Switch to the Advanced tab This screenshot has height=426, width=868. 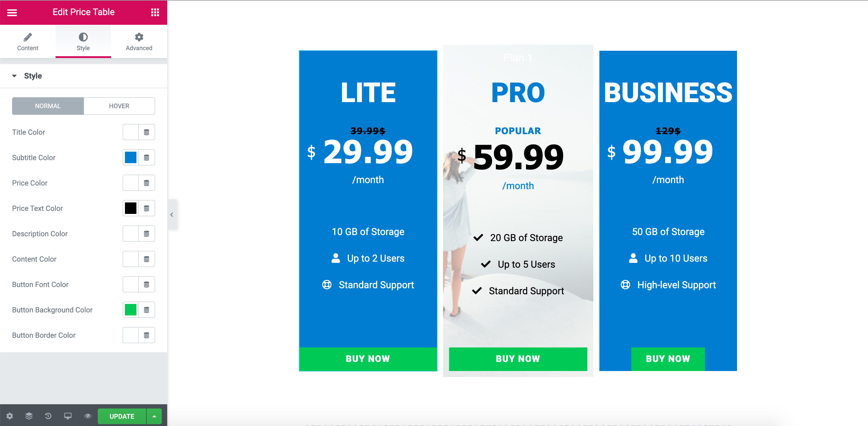139,41
